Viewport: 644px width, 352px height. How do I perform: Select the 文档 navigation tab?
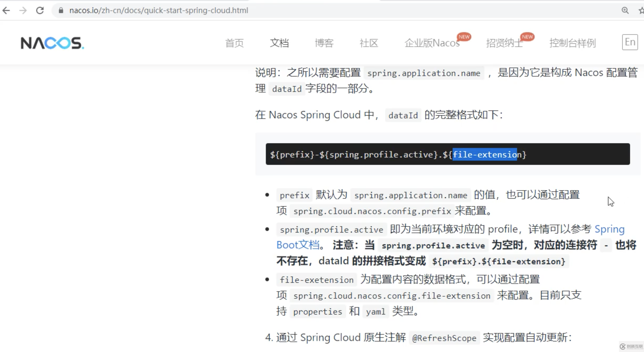click(279, 43)
